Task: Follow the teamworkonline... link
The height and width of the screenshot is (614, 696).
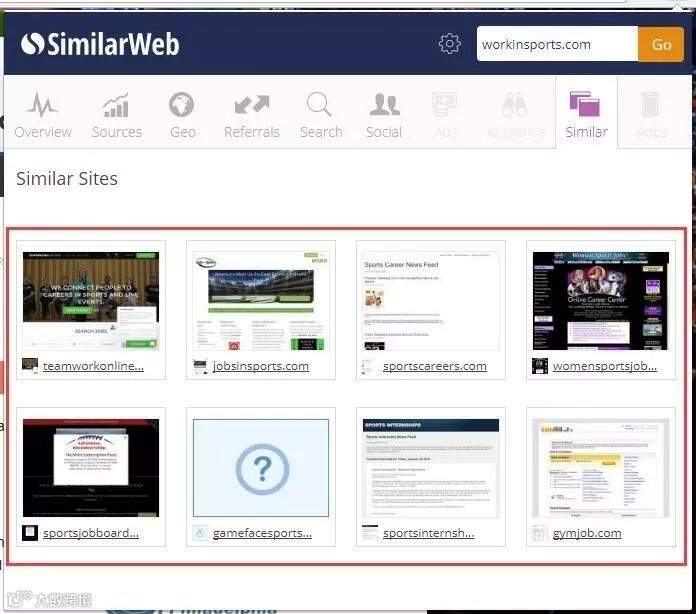Action: (93, 366)
